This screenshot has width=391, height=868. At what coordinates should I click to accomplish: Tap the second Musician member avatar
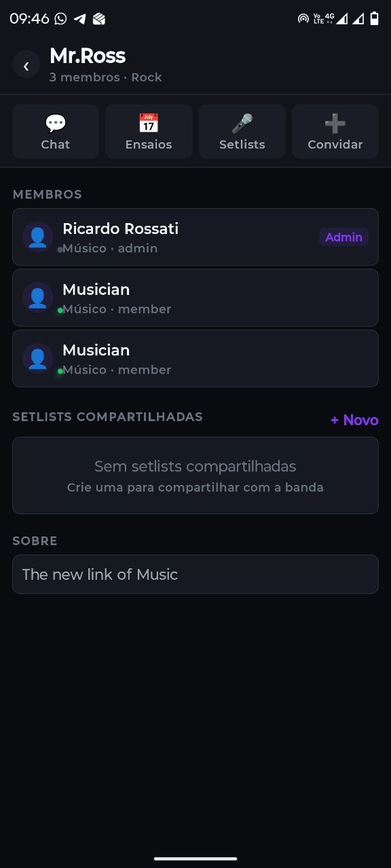37,358
